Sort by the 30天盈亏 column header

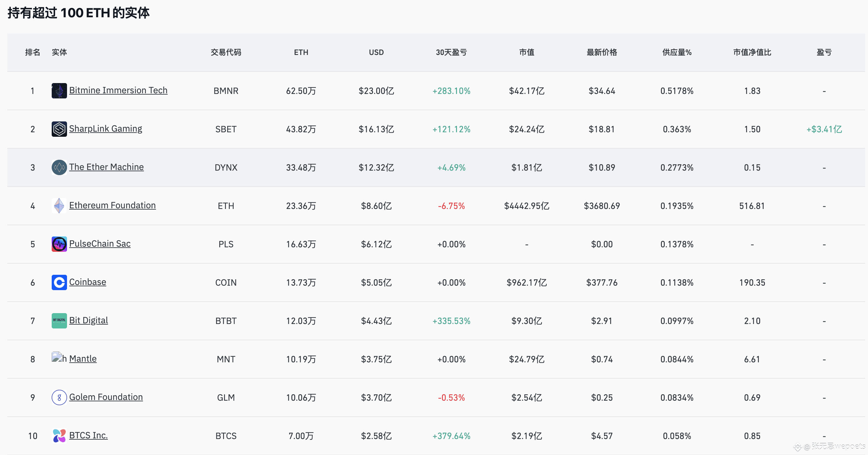(x=451, y=52)
